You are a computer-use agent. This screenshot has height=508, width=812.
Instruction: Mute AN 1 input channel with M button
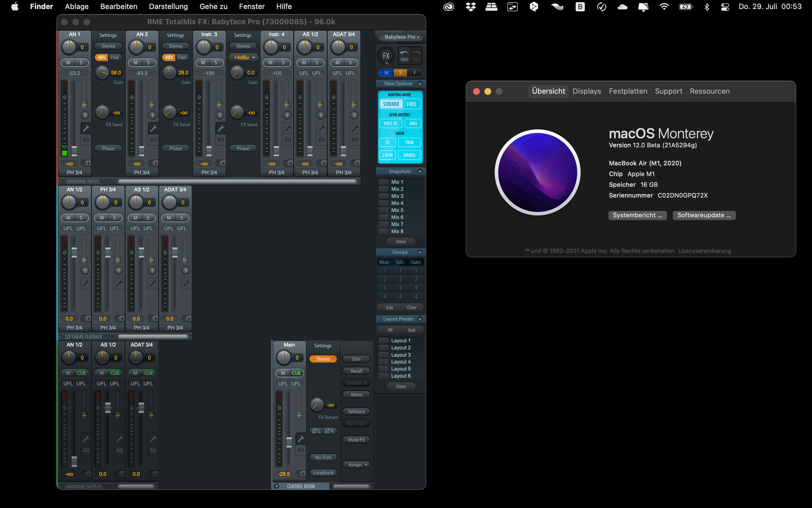[68, 62]
